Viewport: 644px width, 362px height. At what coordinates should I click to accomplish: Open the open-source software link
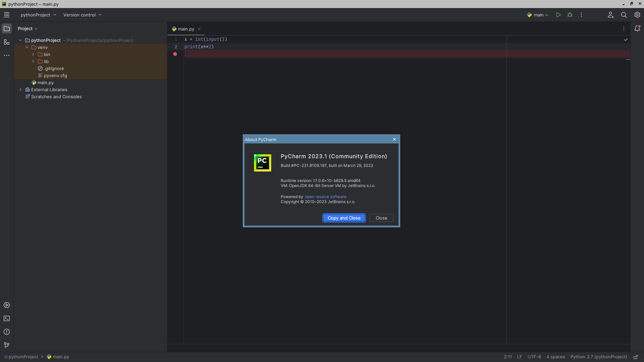click(325, 197)
